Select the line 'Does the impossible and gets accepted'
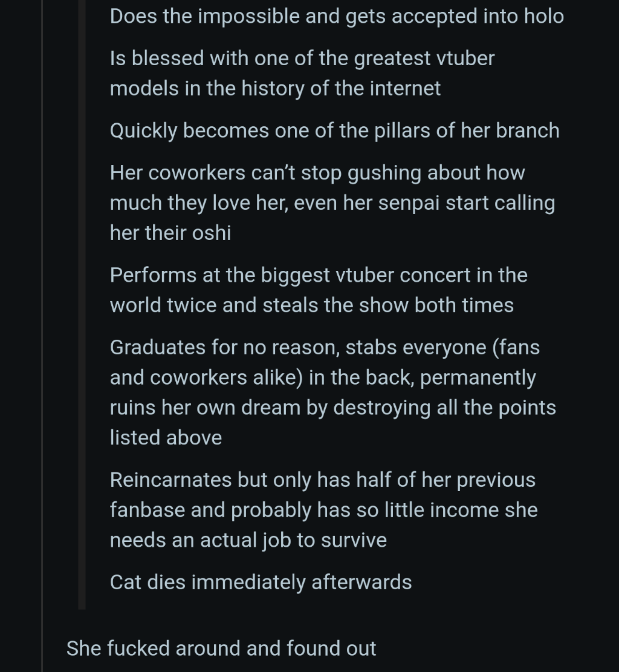The width and height of the screenshot is (619, 672). pyautogui.click(x=337, y=16)
